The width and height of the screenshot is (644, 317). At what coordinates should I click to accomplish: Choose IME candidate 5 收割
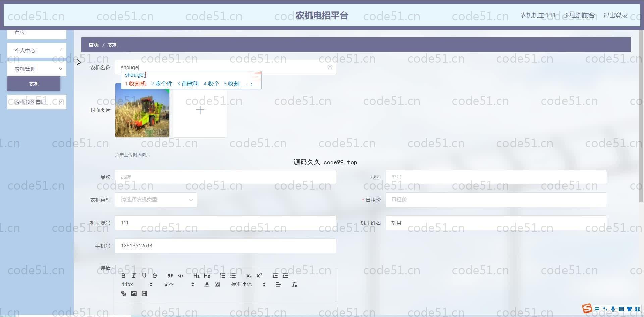[232, 84]
